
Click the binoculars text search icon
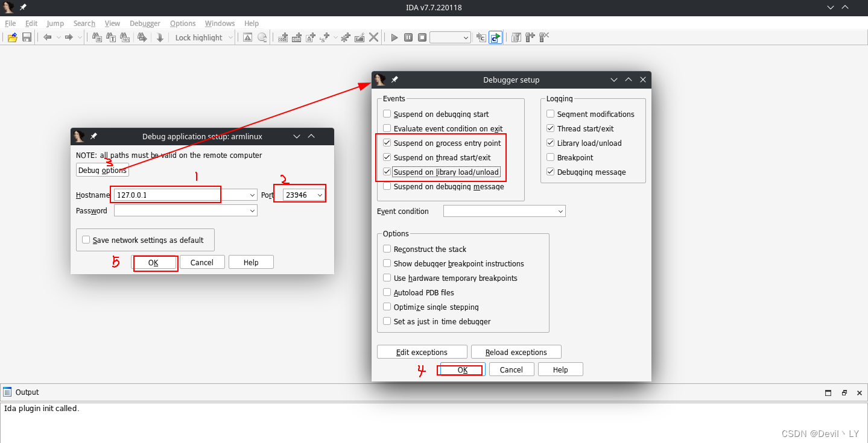point(111,37)
